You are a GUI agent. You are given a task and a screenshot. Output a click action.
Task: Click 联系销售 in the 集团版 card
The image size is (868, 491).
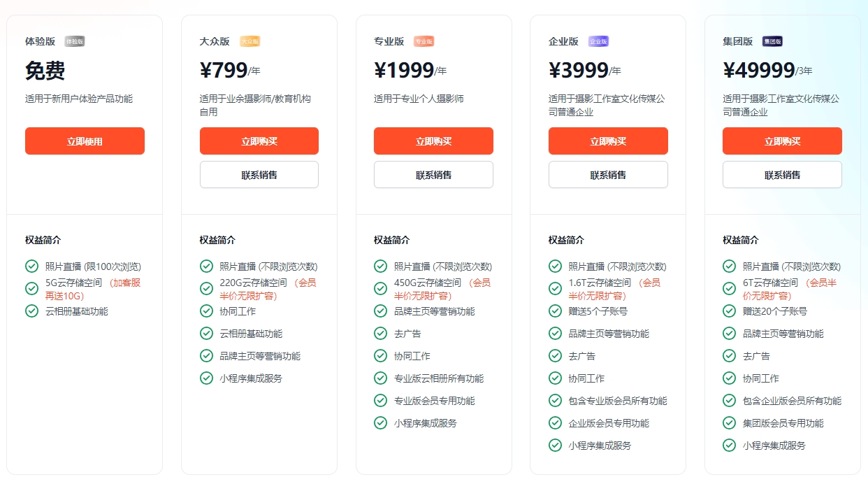781,174
